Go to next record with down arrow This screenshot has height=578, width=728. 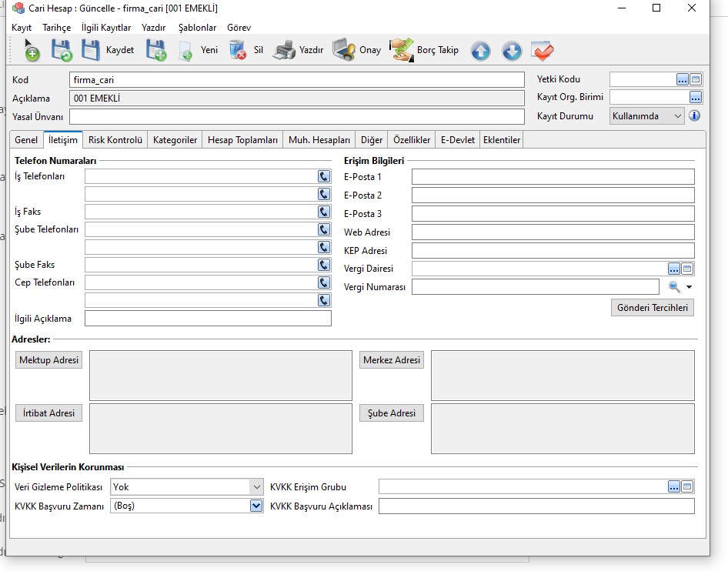tap(512, 52)
